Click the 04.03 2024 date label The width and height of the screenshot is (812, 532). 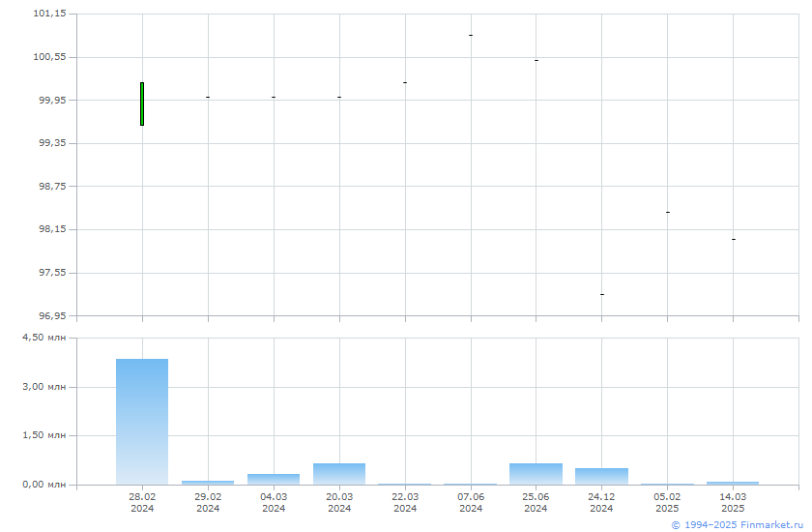pos(274,502)
